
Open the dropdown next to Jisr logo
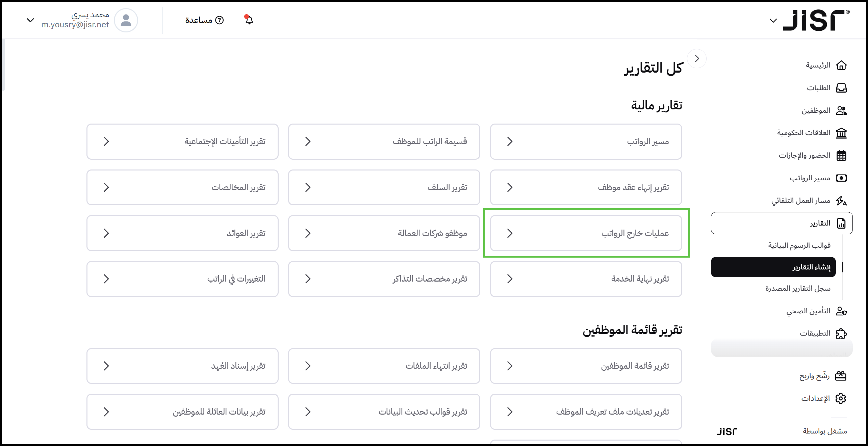[x=773, y=21]
